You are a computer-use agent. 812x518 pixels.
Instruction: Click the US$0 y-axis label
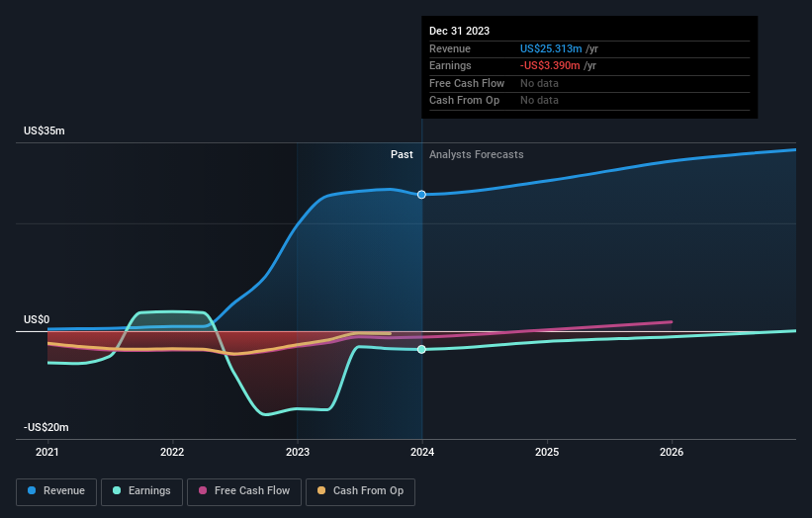pos(37,320)
